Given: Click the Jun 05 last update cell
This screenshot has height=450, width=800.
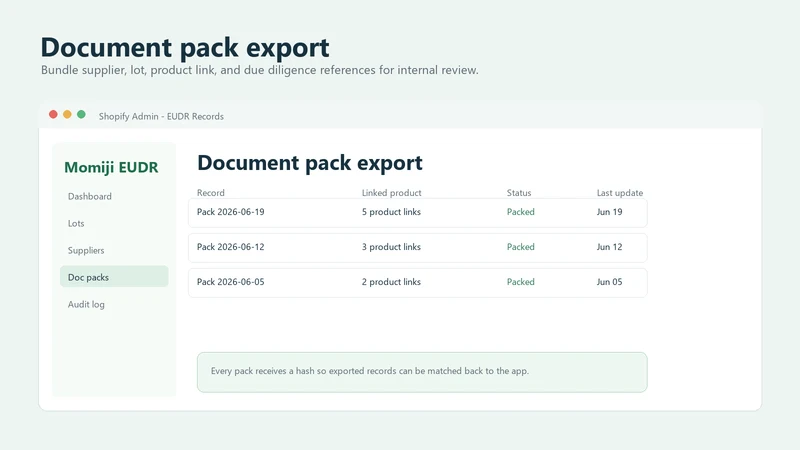Looking at the screenshot, I should [609, 282].
